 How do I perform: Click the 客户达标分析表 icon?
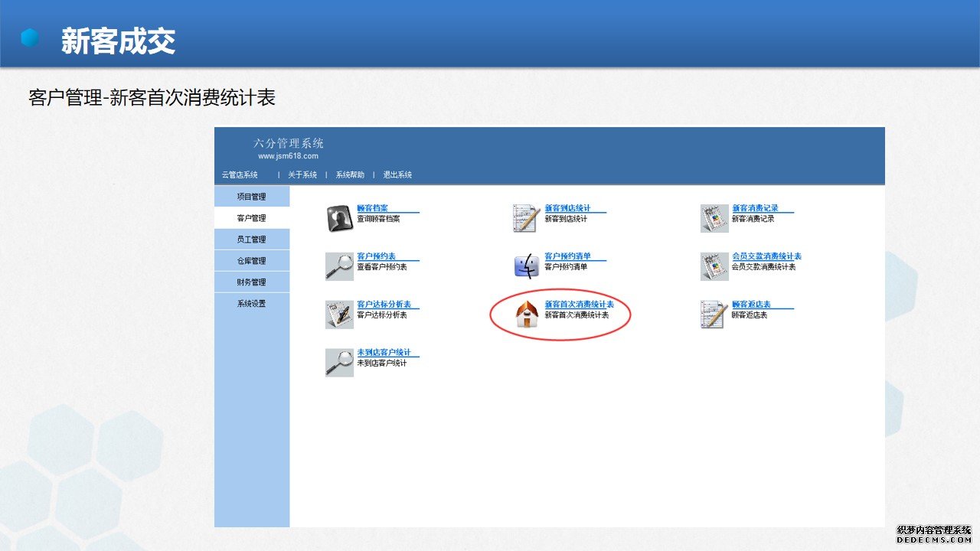(339, 315)
